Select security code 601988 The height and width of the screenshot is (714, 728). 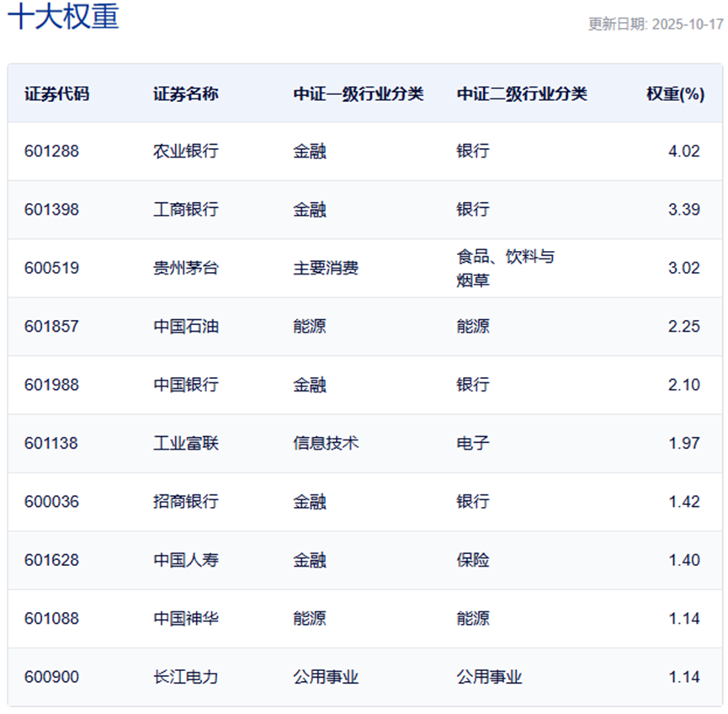click(51, 385)
